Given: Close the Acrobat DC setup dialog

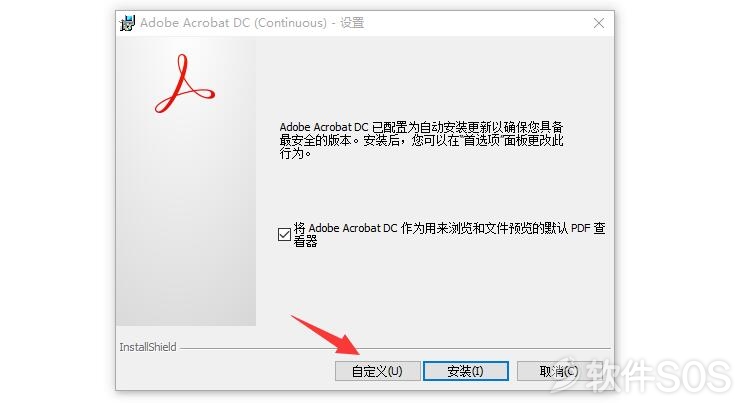Looking at the screenshot, I should pyautogui.click(x=599, y=23).
